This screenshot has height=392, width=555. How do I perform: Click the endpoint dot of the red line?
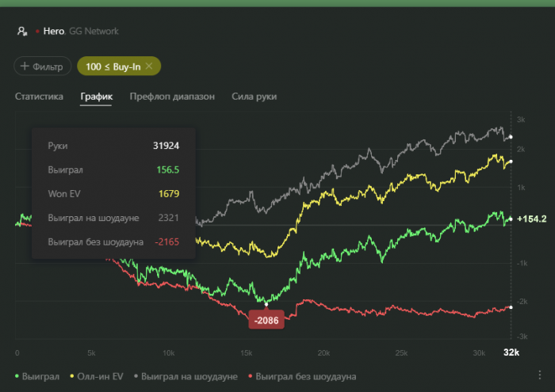click(x=511, y=307)
